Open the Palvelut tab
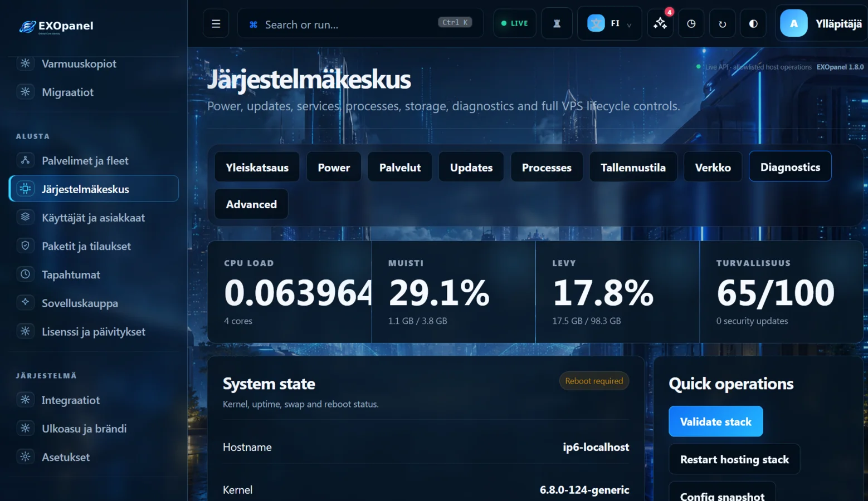Viewport: 868px width, 501px height. click(x=400, y=167)
